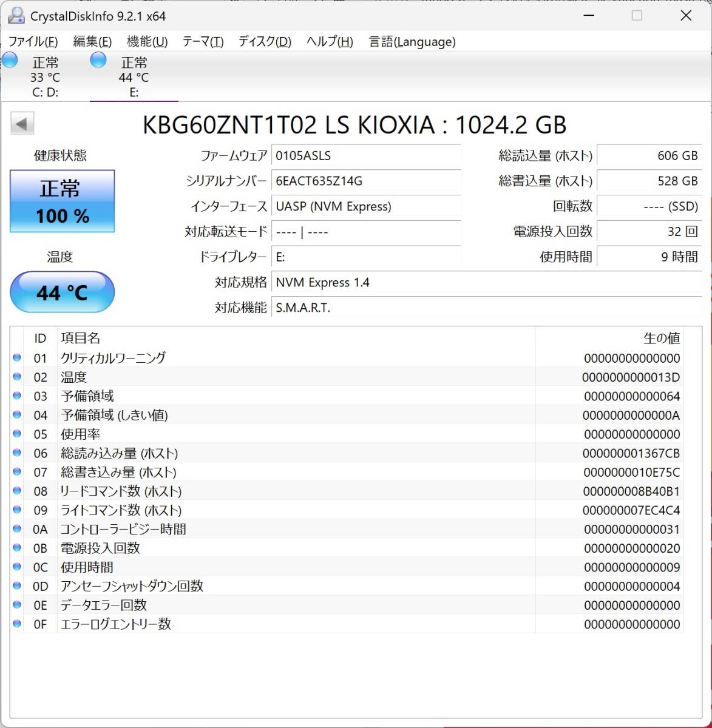Click the 正常 100 % health status button
The width and height of the screenshot is (712, 728).
62,201
